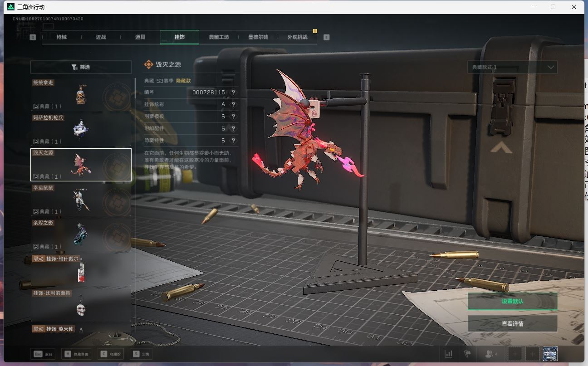Click the help icon beside 挂饰炫彩

pos(233,104)
